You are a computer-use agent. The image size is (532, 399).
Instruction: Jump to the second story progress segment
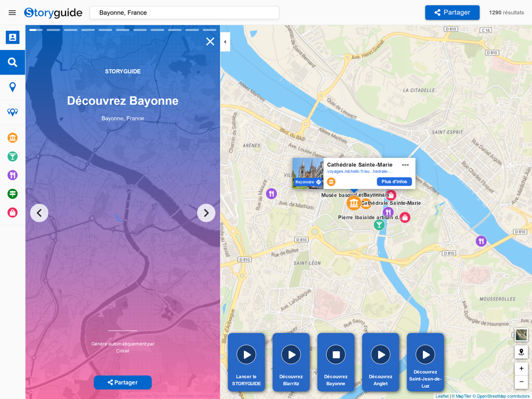tap(53, 30)
